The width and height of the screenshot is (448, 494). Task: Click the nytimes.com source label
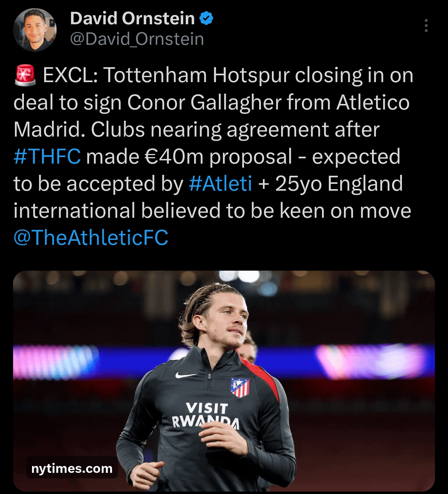coord(72,468)
